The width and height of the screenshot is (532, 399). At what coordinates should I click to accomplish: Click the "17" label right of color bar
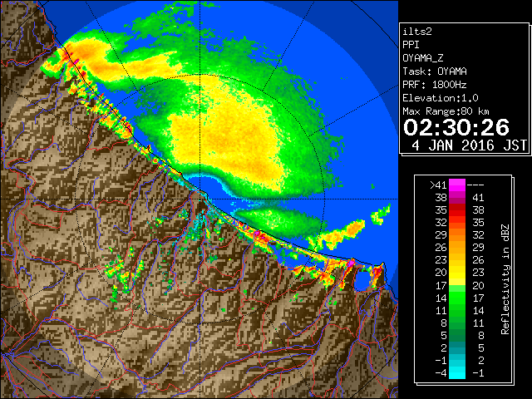478,298
